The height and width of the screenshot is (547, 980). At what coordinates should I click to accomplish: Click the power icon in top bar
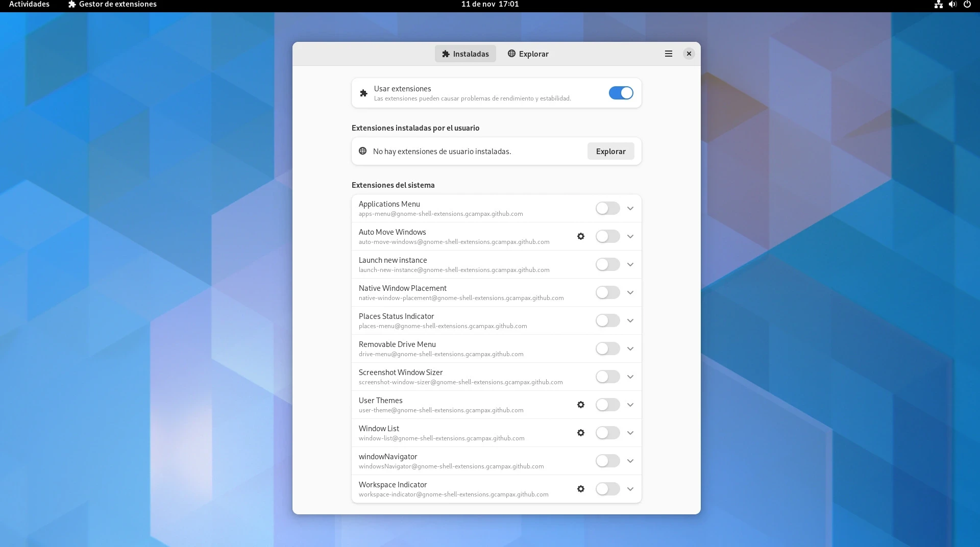point(967,5)
